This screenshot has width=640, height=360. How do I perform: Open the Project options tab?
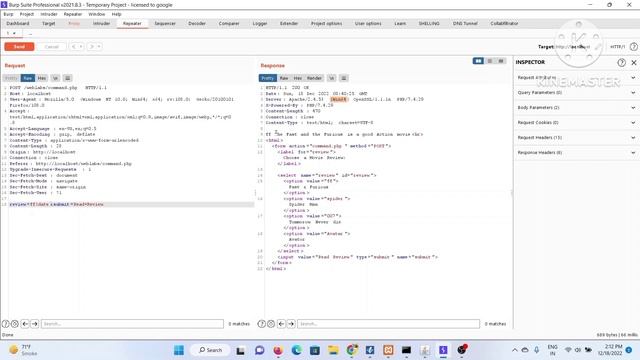(x=327, y=24)
